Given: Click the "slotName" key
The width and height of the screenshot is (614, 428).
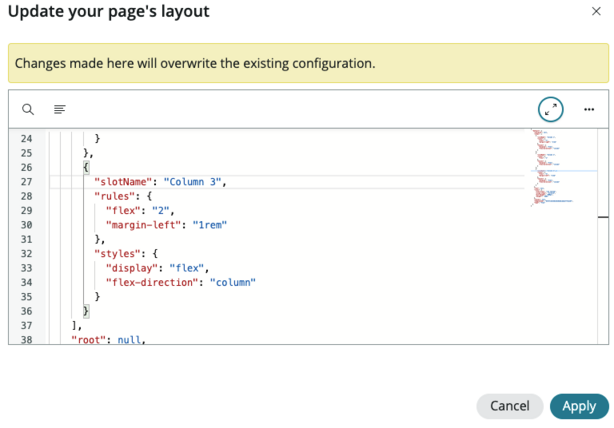Looking at the screenshot, I should coord(123,182).
